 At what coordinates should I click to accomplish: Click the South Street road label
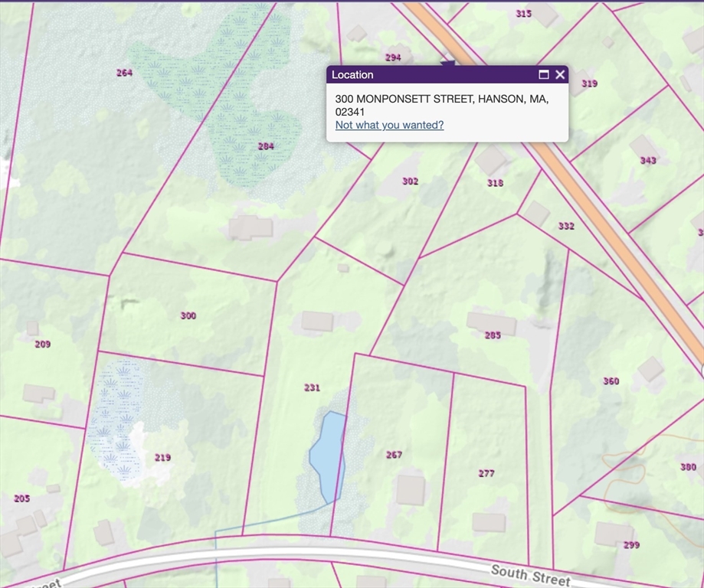click(x=530, y=575)
